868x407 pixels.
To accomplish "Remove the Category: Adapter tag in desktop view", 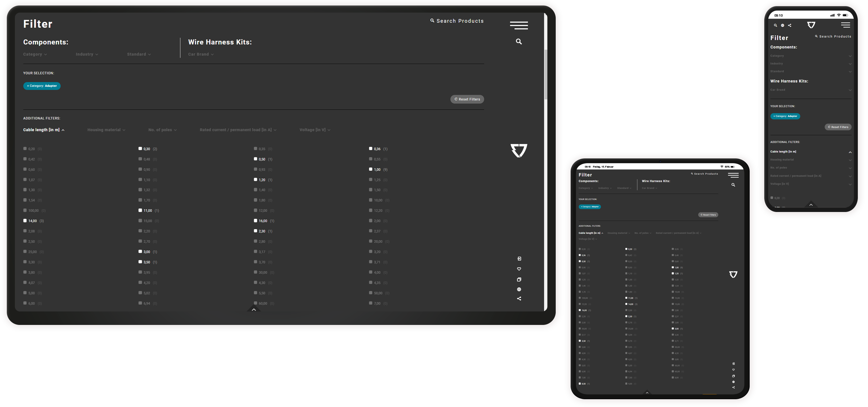I will (x=28, y=86).
